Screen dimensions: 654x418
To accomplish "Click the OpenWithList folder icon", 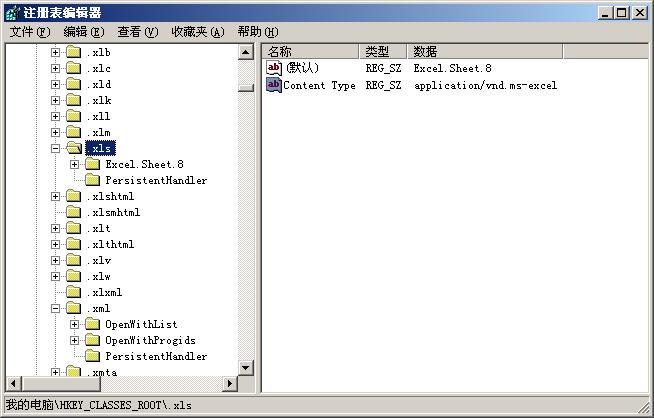I will pyautogui.click(x=93, y=324).
